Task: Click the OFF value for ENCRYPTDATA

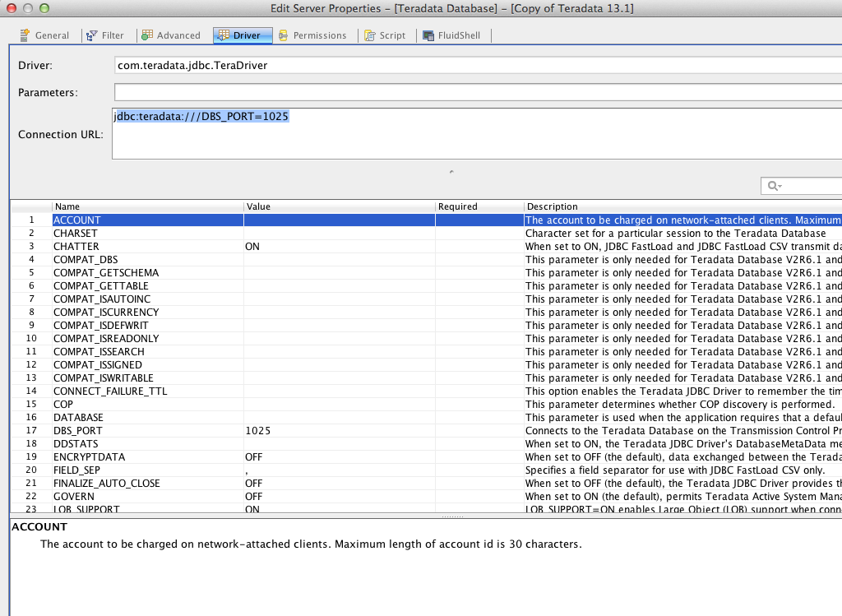Action: click(253, 457)
